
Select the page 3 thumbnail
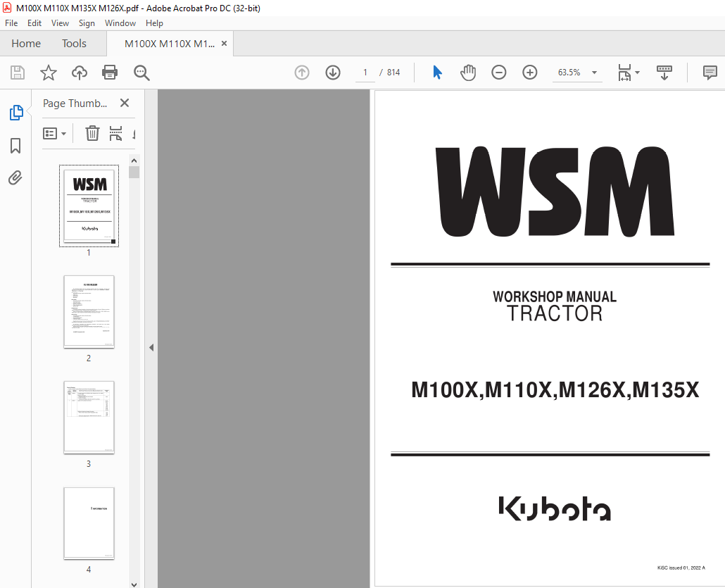click(x=89, y=418)
